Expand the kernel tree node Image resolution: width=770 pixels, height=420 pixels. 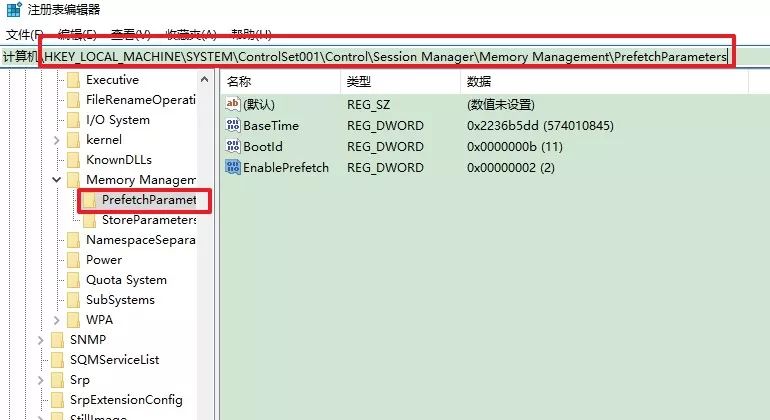click(56, 140)
